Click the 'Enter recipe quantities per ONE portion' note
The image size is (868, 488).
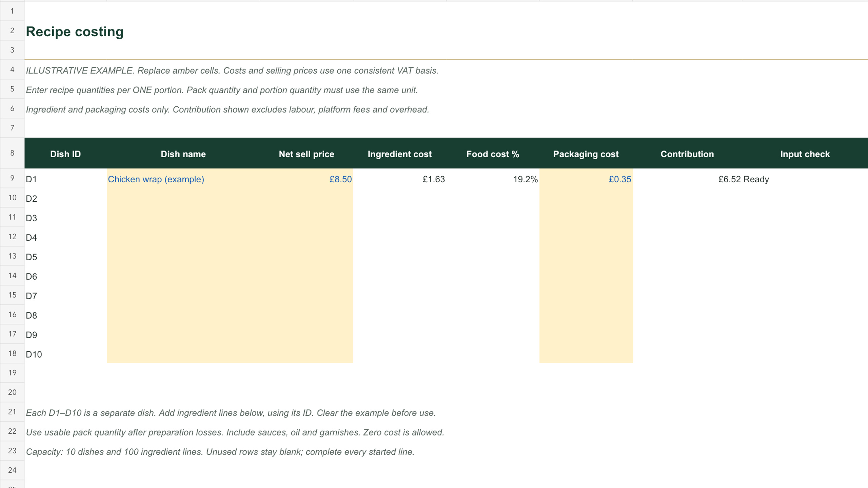[222, 90]
